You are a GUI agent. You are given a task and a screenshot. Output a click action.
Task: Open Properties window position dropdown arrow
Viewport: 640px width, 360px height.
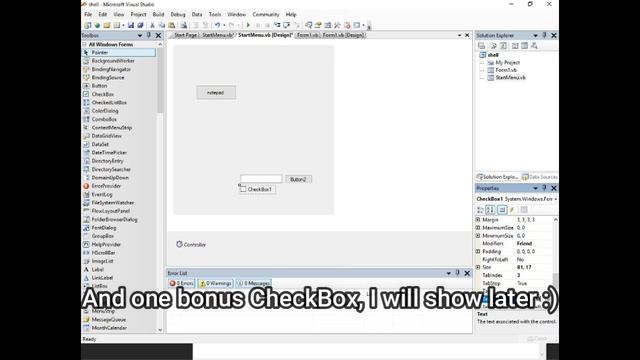coord(535,188)
